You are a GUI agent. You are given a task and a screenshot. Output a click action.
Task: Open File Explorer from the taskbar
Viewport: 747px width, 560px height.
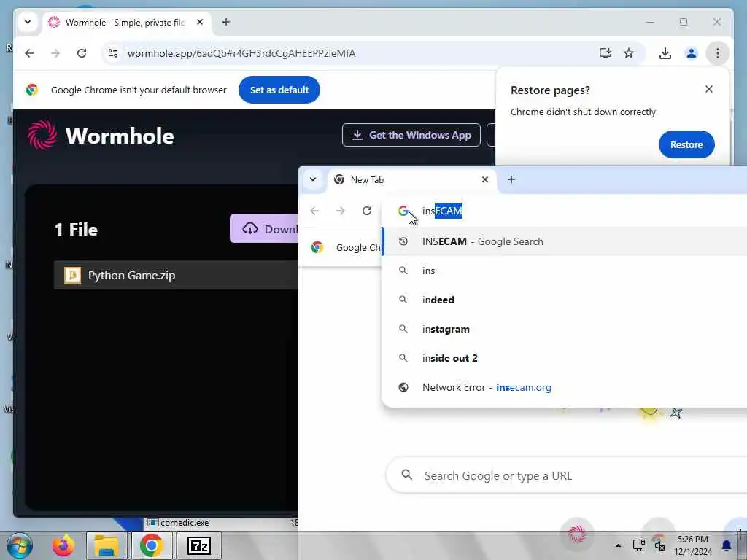click(107, 545)
